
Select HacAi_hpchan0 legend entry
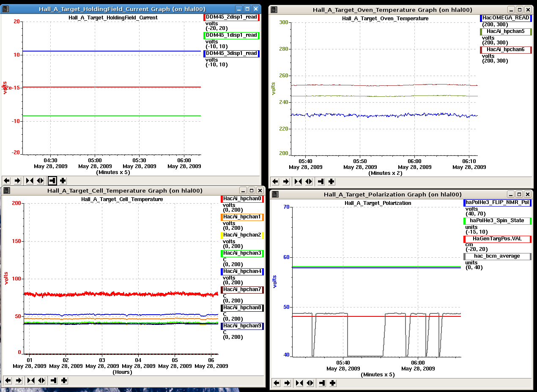click(x=242, y=199)
